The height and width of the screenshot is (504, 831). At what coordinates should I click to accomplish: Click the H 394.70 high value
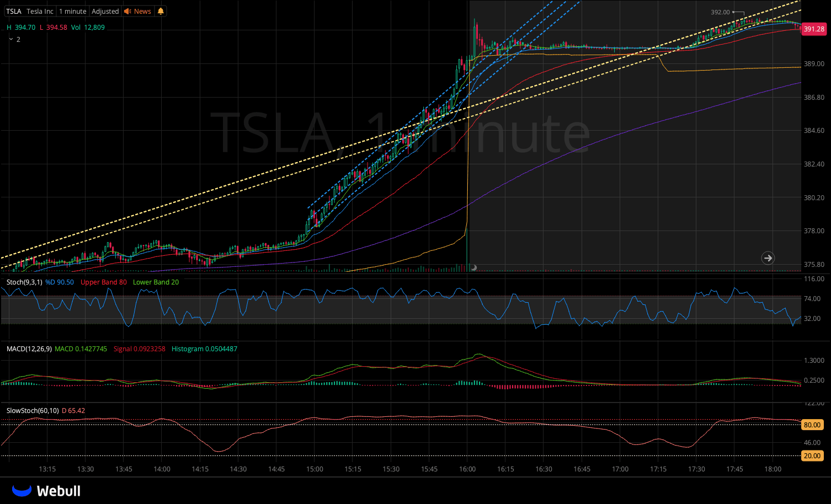pyautogui.click(x=21, y=27)
